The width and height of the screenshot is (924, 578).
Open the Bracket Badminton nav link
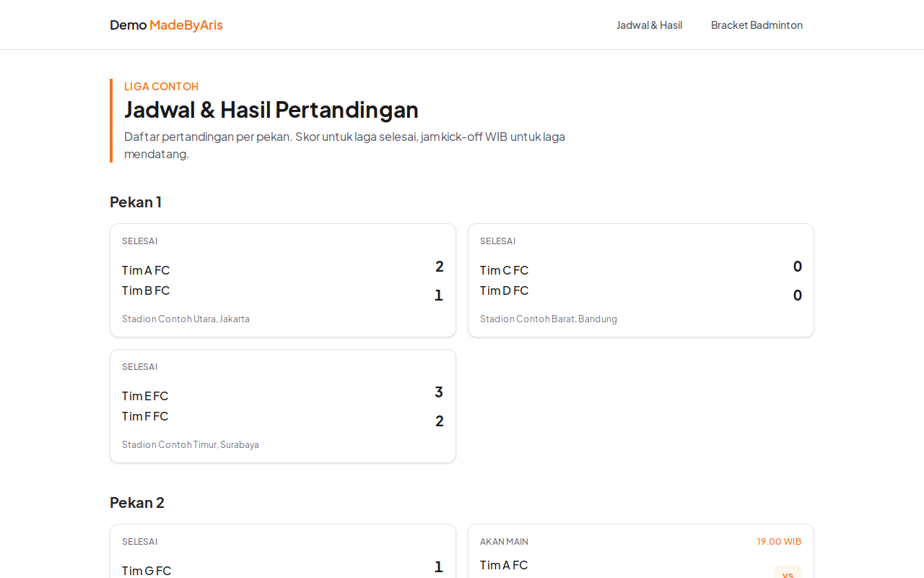(x=757, y=25)
